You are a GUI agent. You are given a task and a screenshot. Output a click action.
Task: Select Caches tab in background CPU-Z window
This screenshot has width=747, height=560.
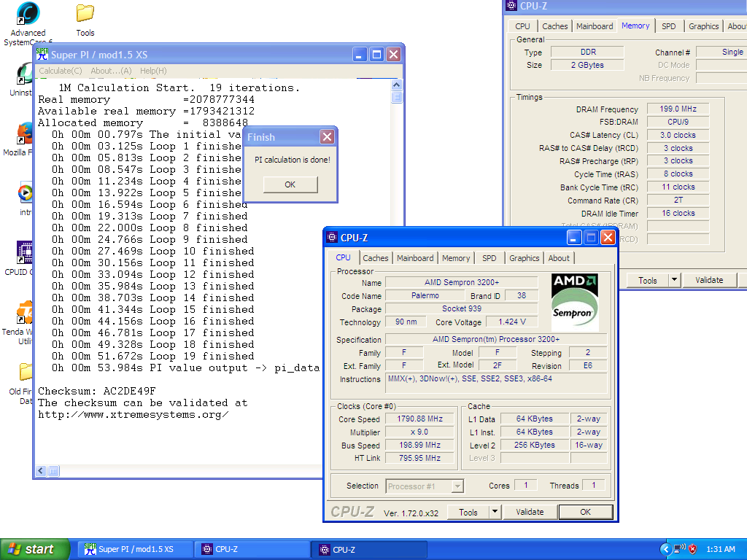[555, 26]
